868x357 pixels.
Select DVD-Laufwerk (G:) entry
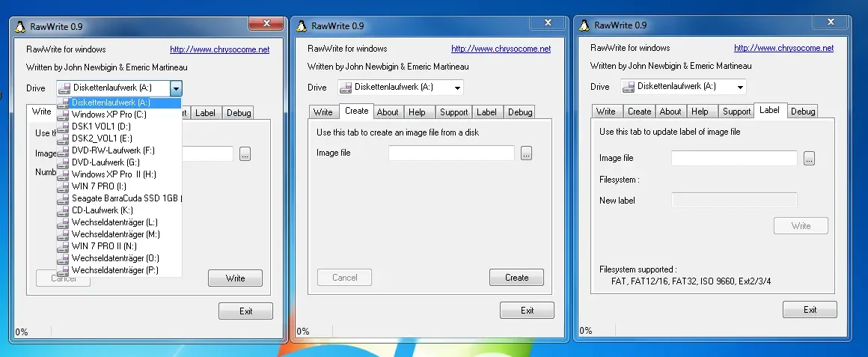(x=118, y=162)
